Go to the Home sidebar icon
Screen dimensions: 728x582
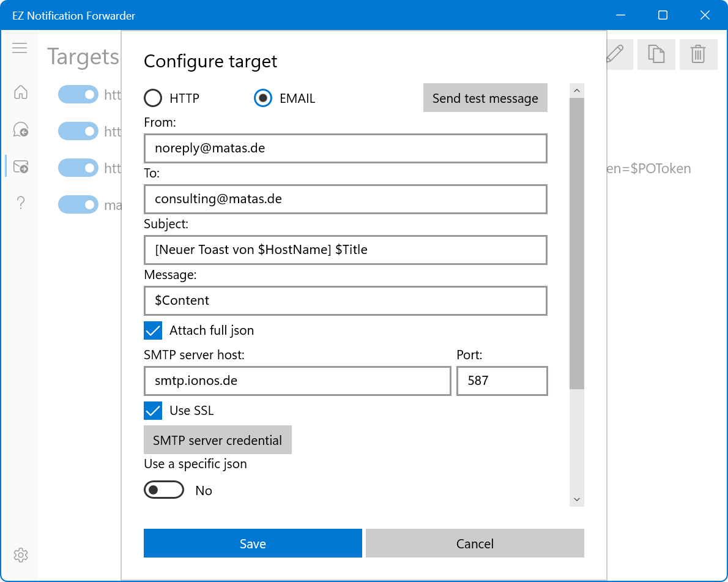click(x=20, y=92)
